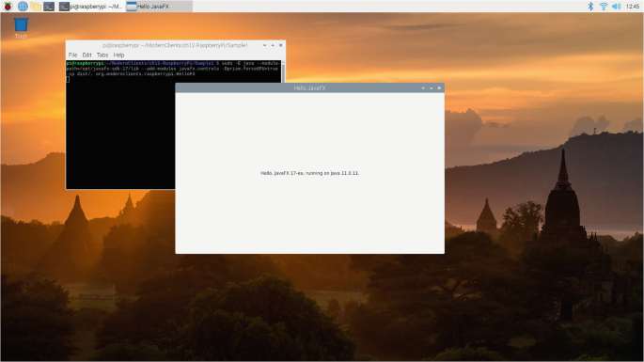Image resolution: width=644 pixels, height=362 pixels.
Task: Select the Hello JavaFX taskbar button
Action: point(159,7)
